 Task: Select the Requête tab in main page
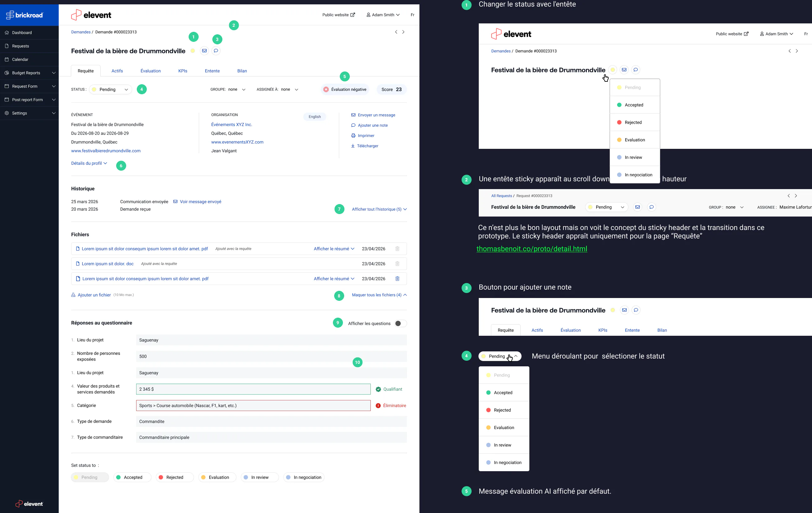(x=86, y=71)
